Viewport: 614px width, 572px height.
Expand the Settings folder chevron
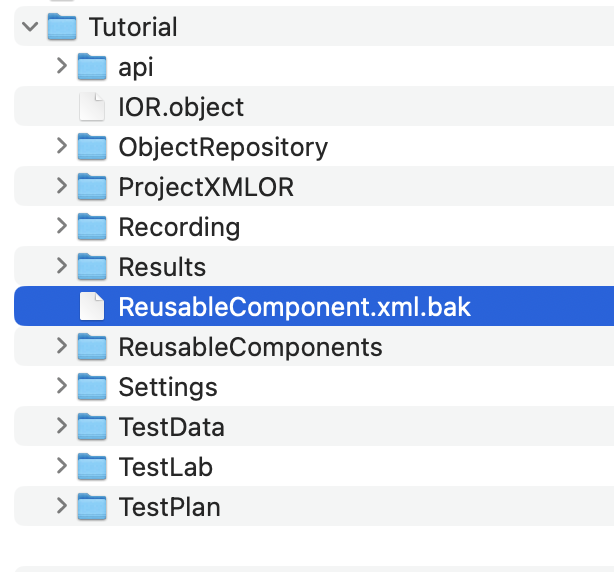[x=62, y=385]
